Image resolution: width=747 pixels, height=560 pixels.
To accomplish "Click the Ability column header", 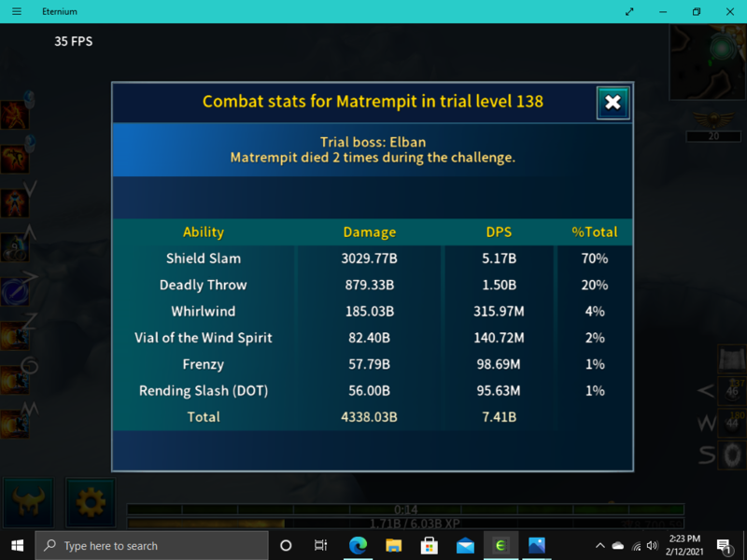I will tap(204, 232).
